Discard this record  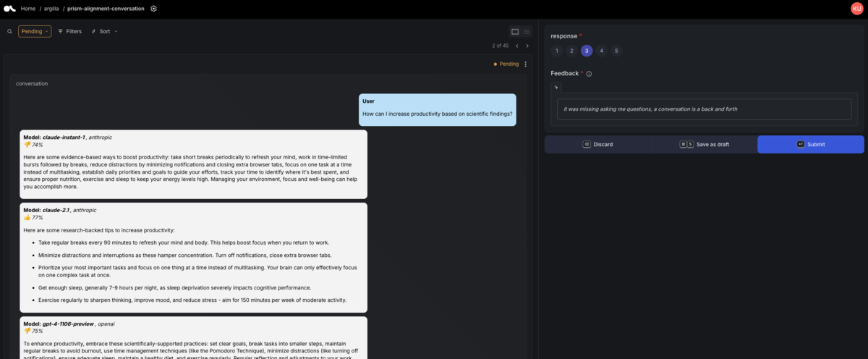pos(597,144)
